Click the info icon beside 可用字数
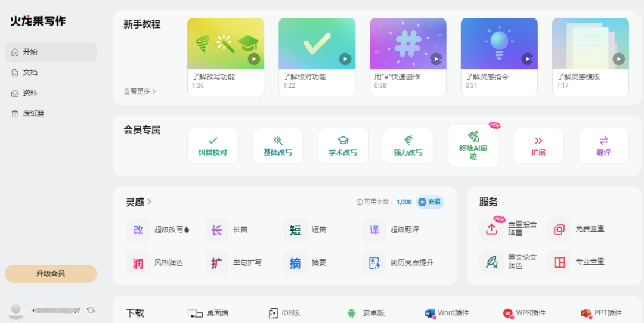This screenshot has height=323, width=644. (360, 202)
